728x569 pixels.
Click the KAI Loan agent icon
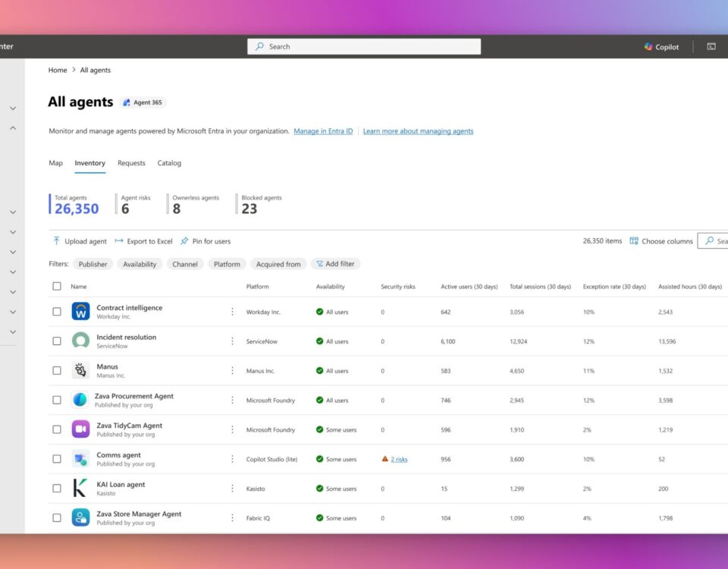tap(80, 489)
